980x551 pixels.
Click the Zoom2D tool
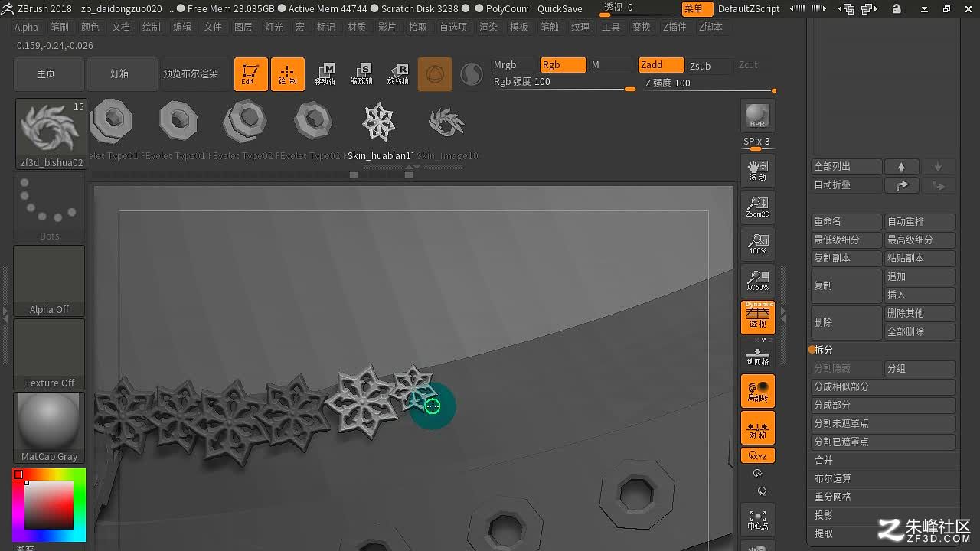pyautogui.click(x=757, y=207)
